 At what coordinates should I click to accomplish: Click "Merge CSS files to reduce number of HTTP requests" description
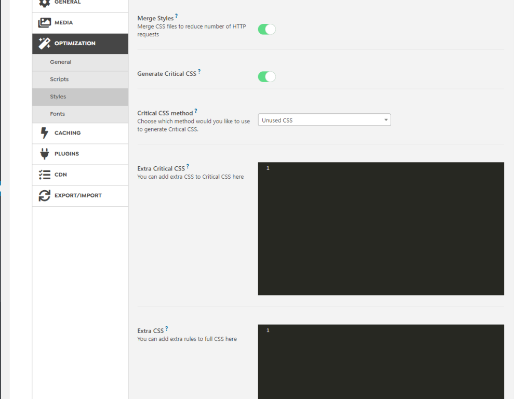[x=191, y=31]
